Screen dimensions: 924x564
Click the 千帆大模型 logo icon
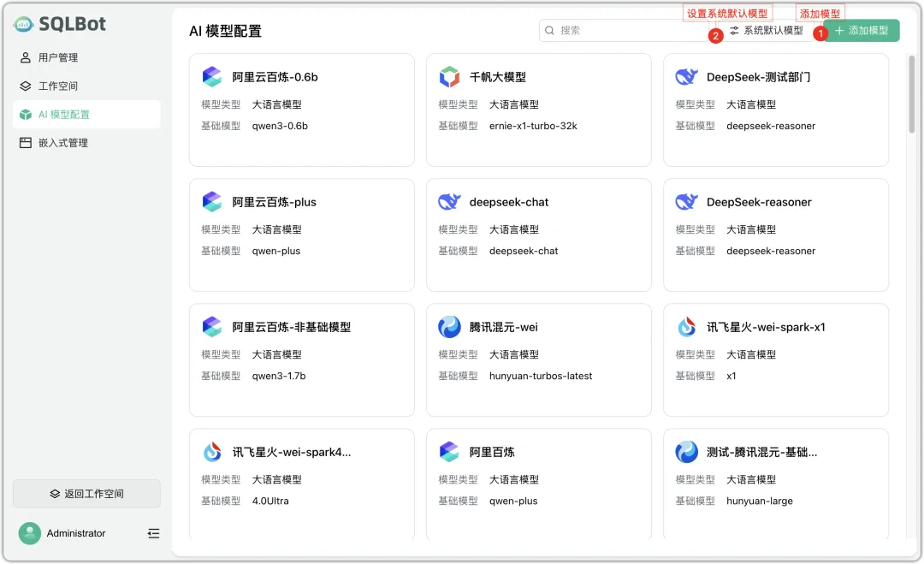point(449,77)
